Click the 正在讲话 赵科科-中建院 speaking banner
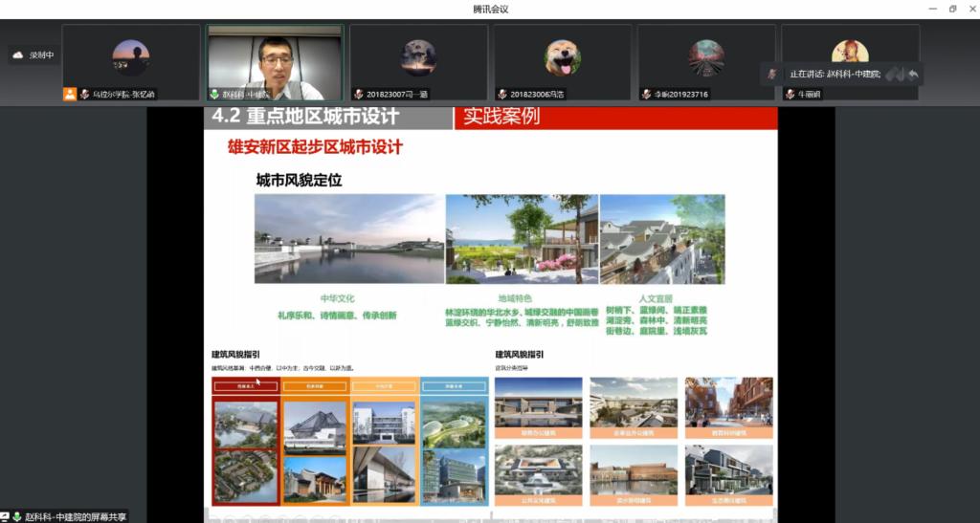Screen dimensions: 980x523 coord(841,75)
